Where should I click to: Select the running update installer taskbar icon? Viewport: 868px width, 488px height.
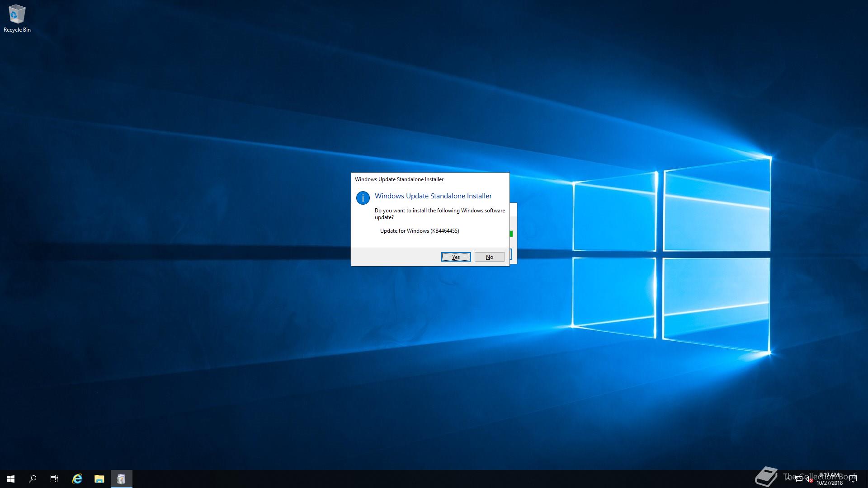pos(121,479)
